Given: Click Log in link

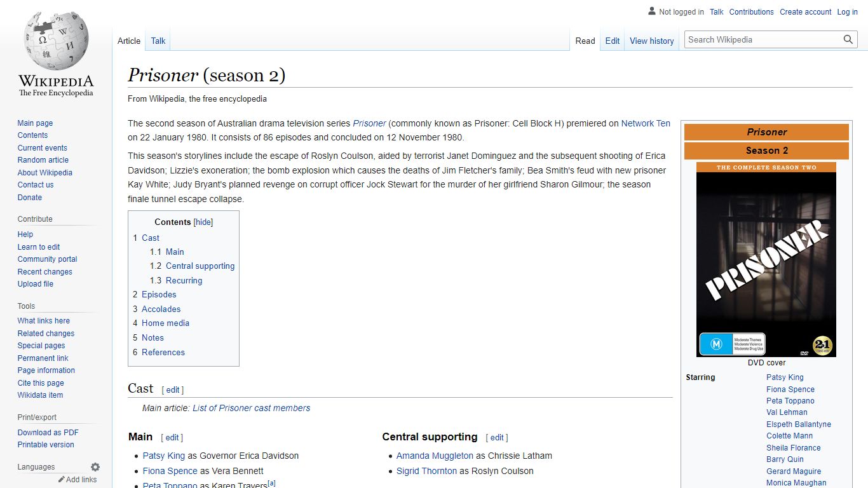Looking at the screenshot, I should 848,12.
